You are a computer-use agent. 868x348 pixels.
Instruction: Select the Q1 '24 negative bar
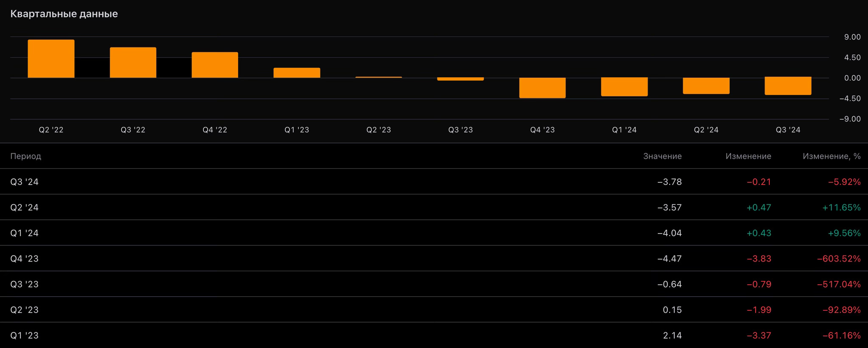point(624,87)
